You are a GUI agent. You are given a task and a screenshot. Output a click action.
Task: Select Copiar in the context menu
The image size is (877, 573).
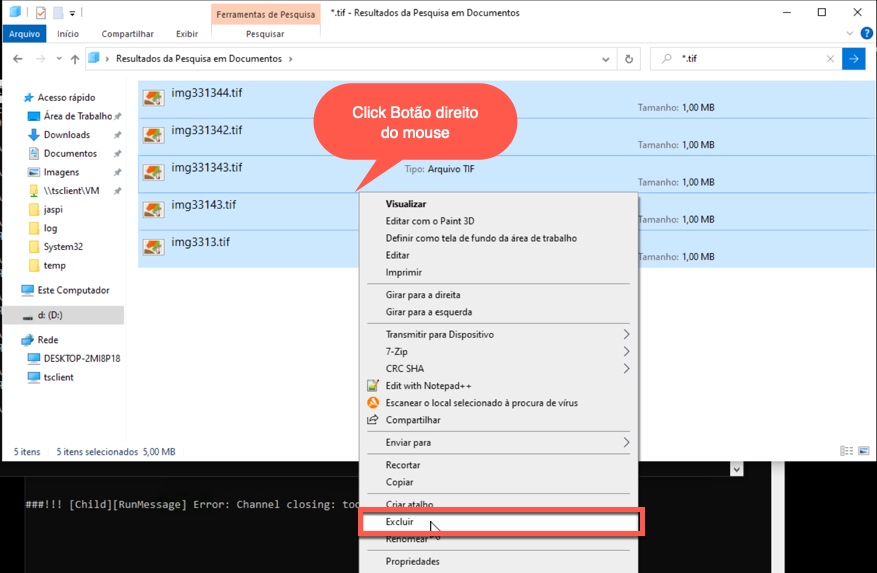(x=399, y=482)
